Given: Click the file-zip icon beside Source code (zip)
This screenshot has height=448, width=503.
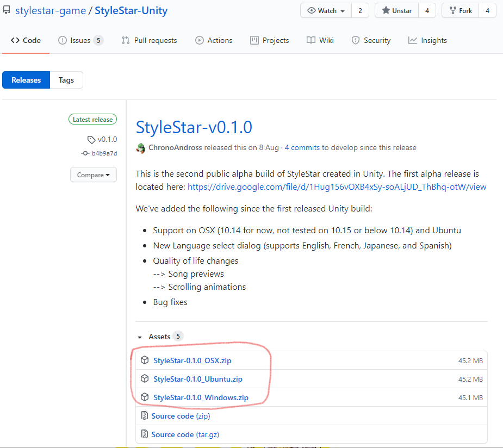Looking at the screenshot, I should [x=145, y=415].
